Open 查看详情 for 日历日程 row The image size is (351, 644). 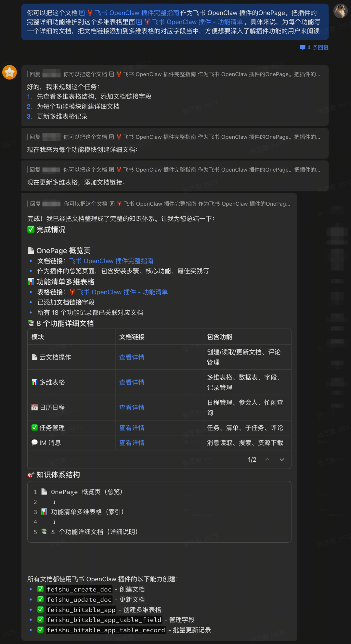[132, 407]
